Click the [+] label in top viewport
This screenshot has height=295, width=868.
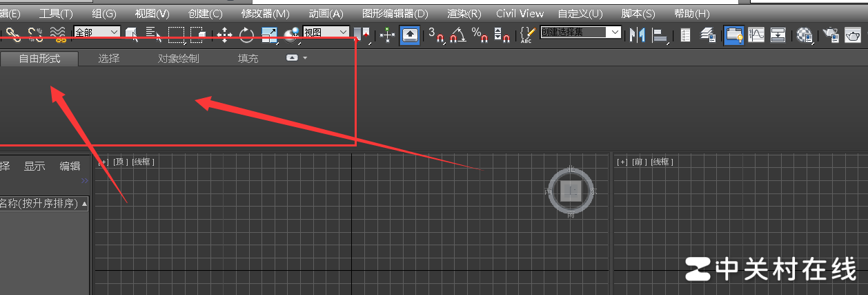tap(103, 162)
